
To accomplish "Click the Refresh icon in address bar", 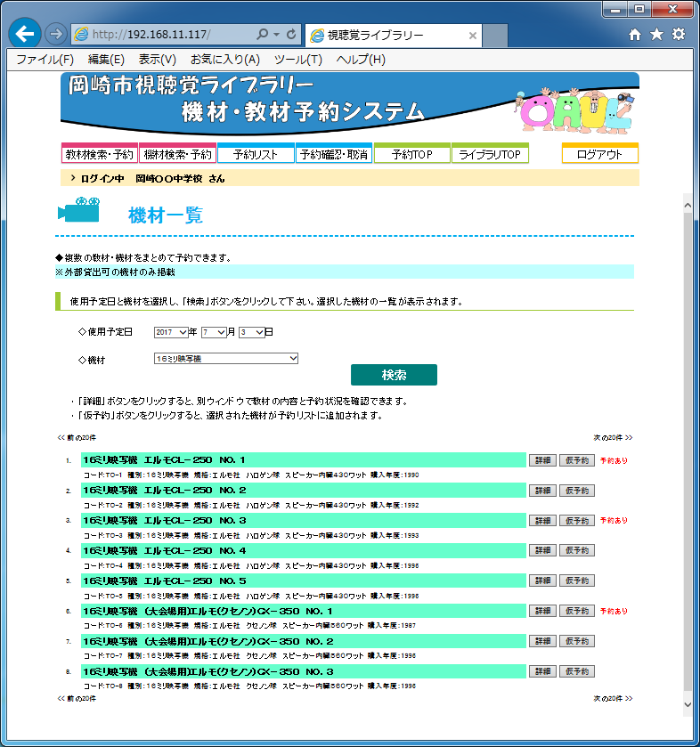I will point(292,35).
